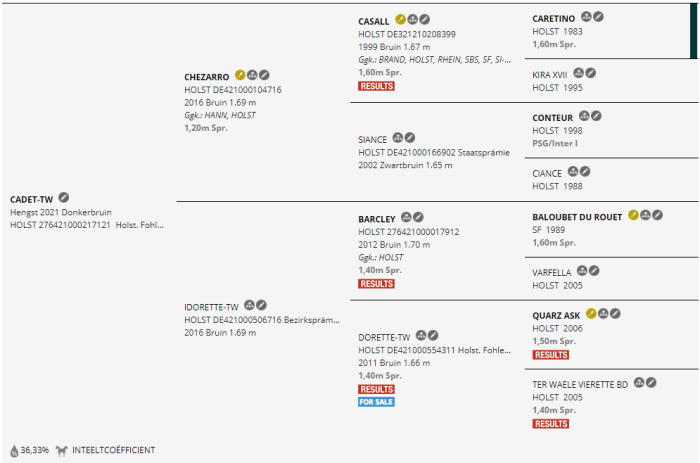Click the edit pencil beside CONTEUR

pyautogui.click(x=596, y=116)
